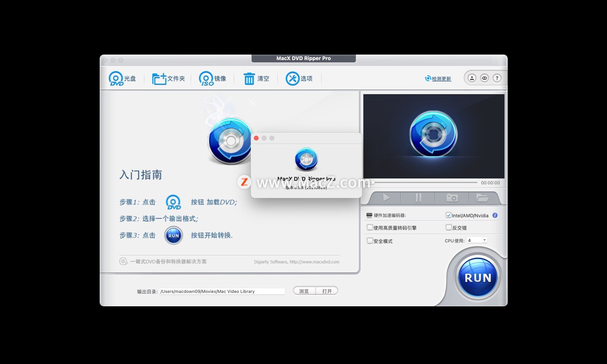Enable 安全模式 safe mode checkbox
Screen dimensions: 607x364
click(x=370, y=241)
